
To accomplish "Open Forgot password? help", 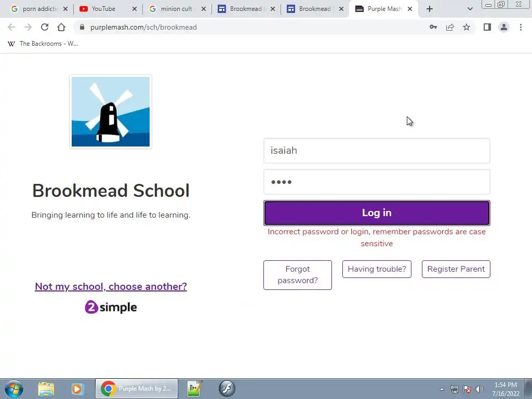I will pos(298,275).
